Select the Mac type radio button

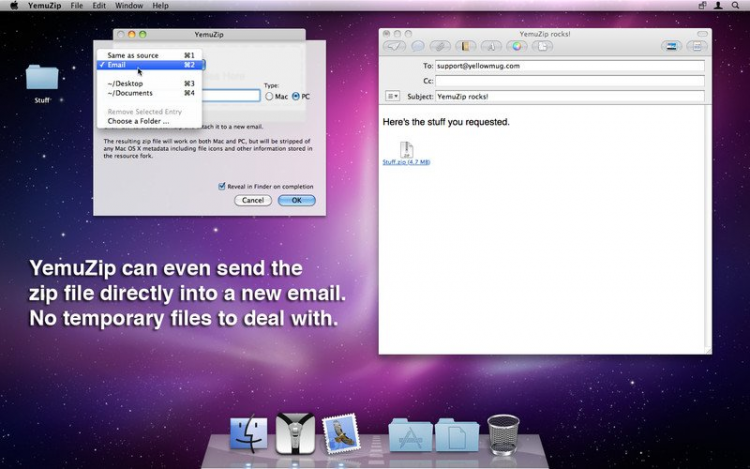pyautogui.click(x=269, y=97)
